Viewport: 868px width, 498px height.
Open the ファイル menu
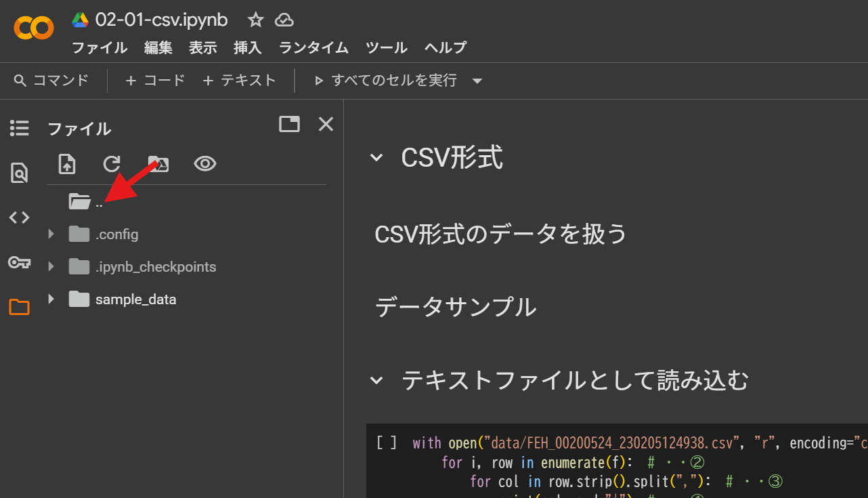(100, 47)
